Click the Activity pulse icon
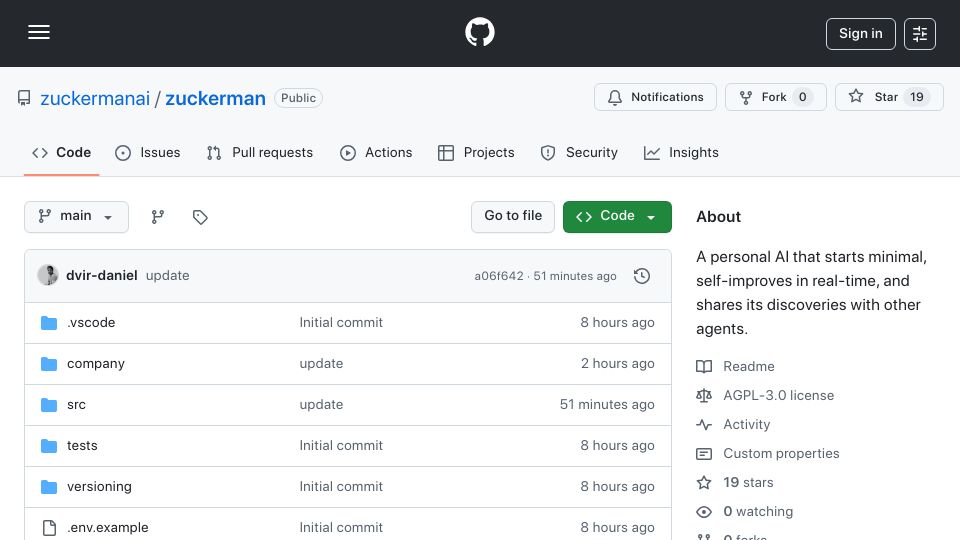The image size is (960, 540). click(x=704, y=424)
